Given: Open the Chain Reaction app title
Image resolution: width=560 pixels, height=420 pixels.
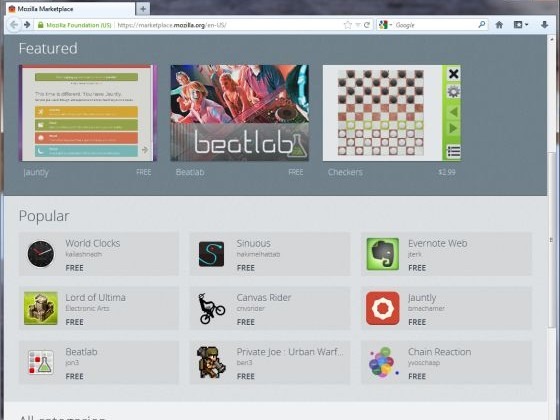Looking at the screenshot, I should (439, 352).
